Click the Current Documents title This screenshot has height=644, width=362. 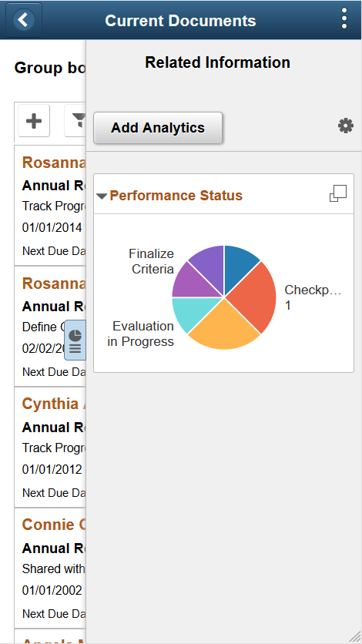click(x=180, y=21)
